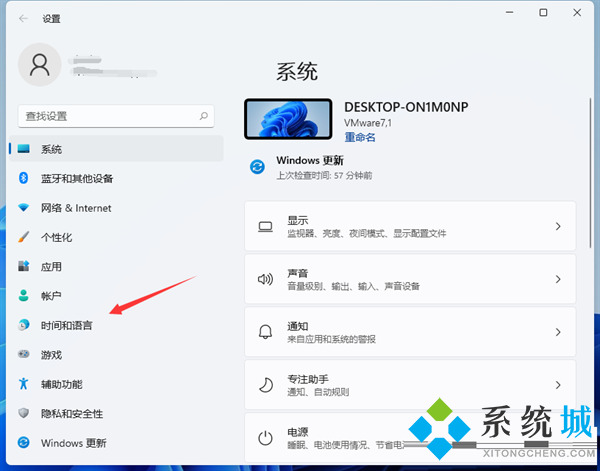
Task: Expand the 显示 settings chevron
Action: 558,227
